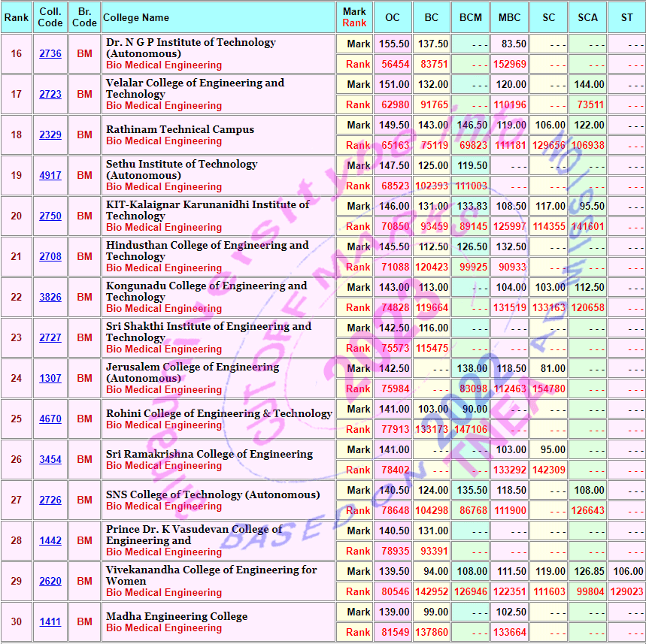Open college code 2736 link
This screenshot has width=646, height=644.
[x=50, y=54]
